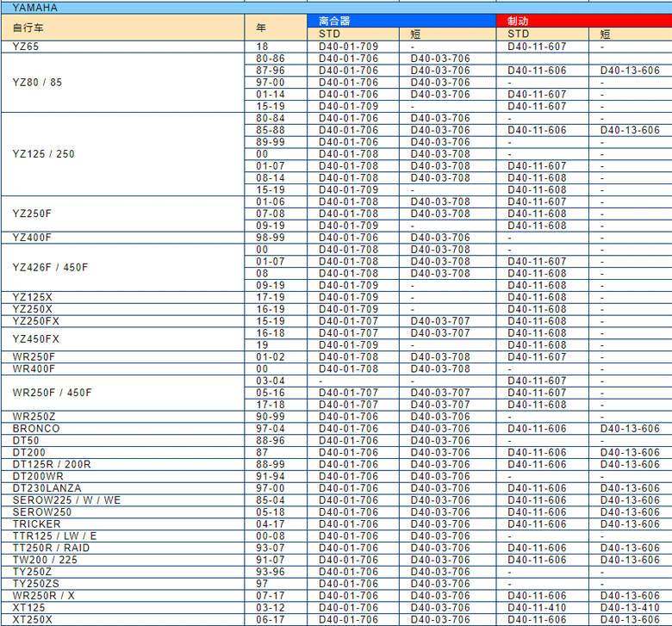Click the YAMAHA title bar text
This screenshot has width=672, height=626.
[34, 8]
